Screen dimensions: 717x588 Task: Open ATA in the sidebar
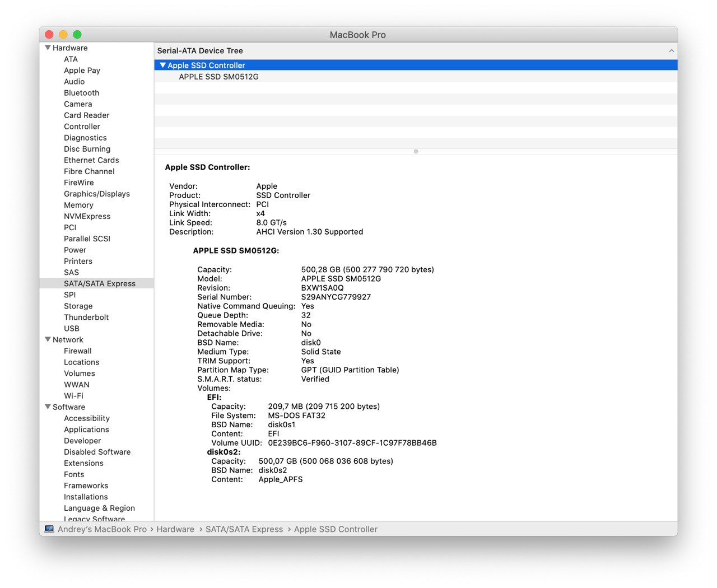click(x=71, y=59)
